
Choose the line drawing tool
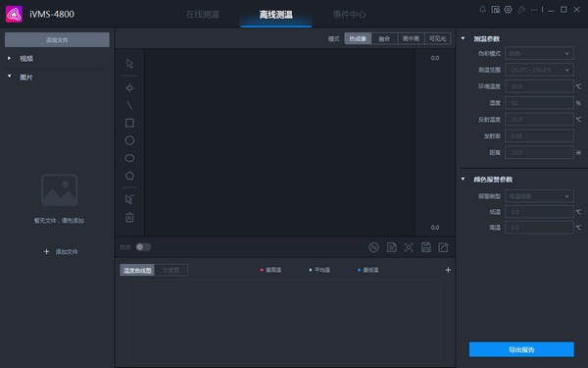pyautogui.click(x=129, y=106)
